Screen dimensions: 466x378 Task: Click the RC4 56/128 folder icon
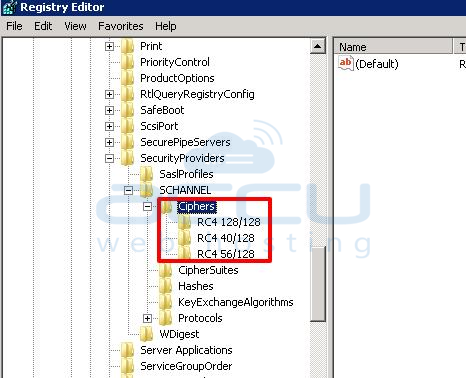(184, 254)
